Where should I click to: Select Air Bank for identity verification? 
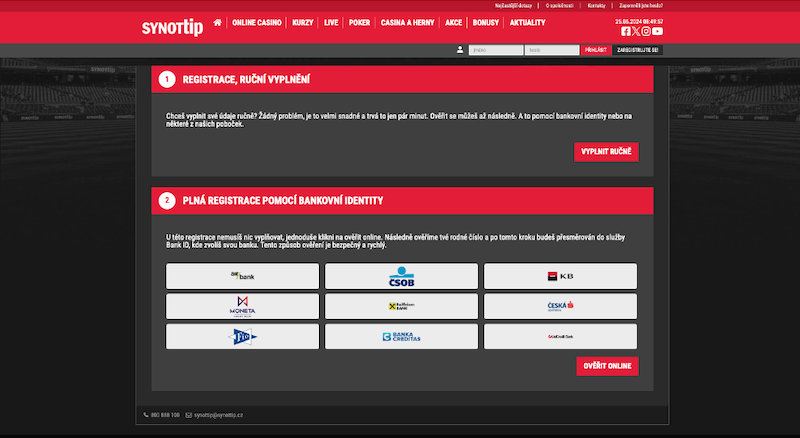pos(242,276)
